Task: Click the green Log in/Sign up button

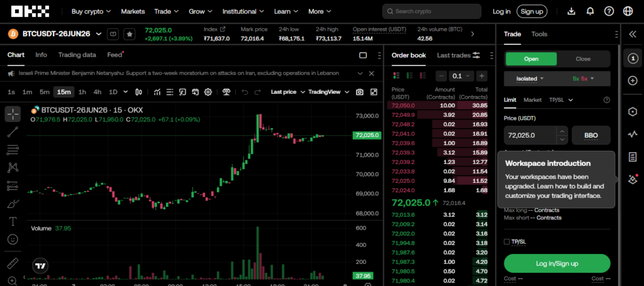Action: [557, 263]
